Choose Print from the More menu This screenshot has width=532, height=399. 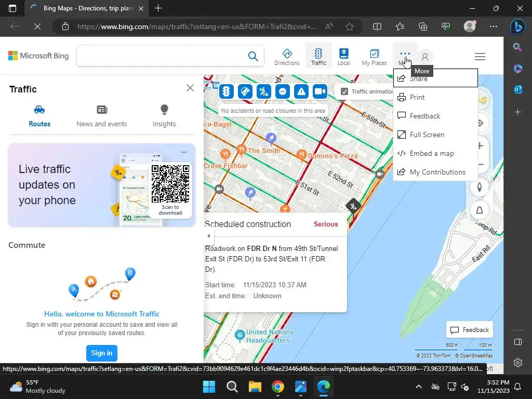[435, 97]
